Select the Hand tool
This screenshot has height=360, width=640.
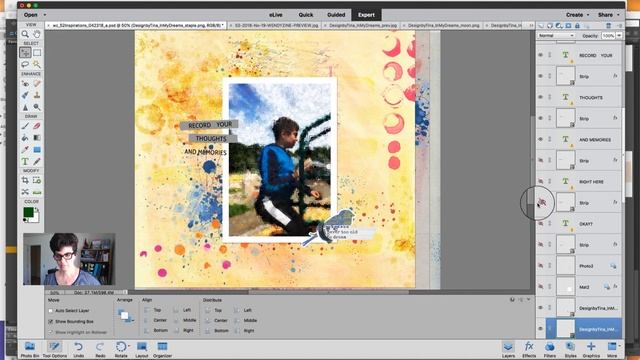(37, 34)
